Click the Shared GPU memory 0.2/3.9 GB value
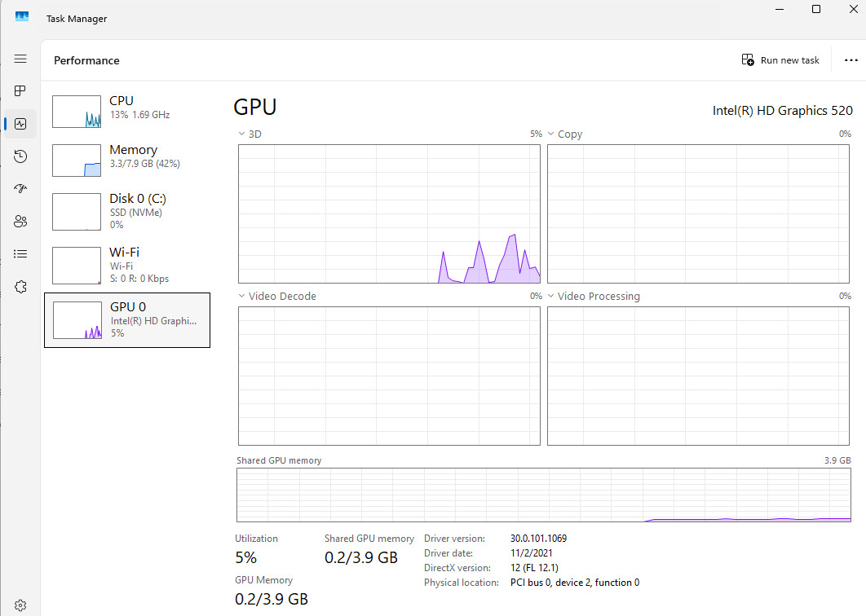Image resolution: width=866 pixels, height=616 pixels. tap(361, 558)
